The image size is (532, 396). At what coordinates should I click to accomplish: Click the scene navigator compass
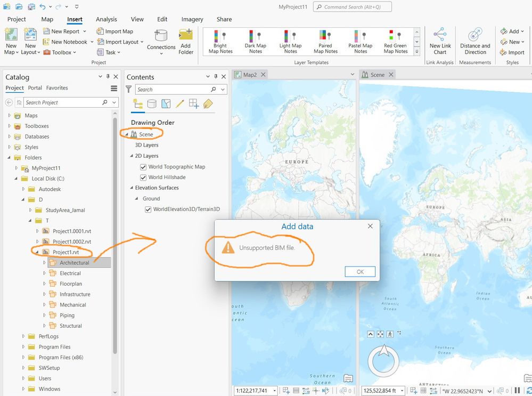coord(383,361)
